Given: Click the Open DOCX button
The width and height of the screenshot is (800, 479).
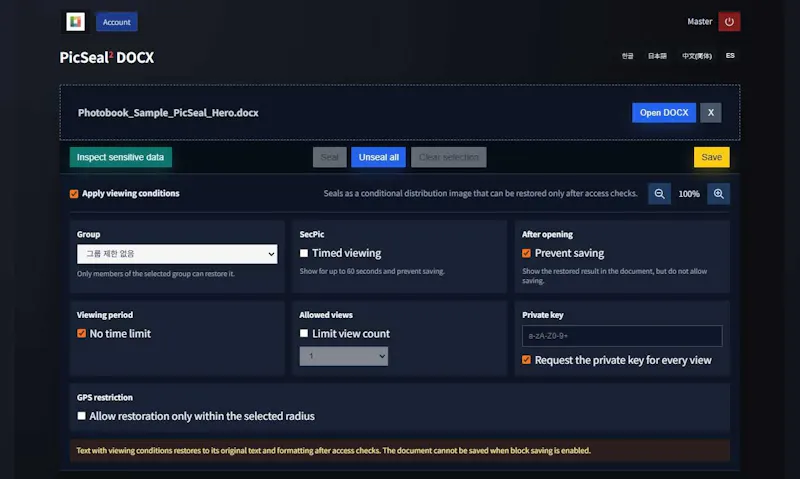Looking at the screenshot, I should 664,113.
